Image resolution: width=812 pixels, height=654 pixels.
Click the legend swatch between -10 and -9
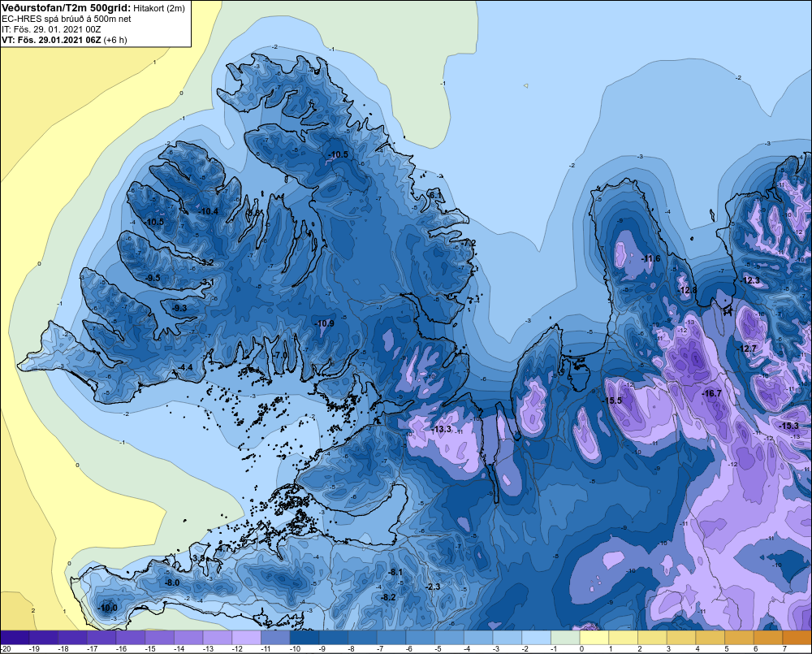(304, 638)
